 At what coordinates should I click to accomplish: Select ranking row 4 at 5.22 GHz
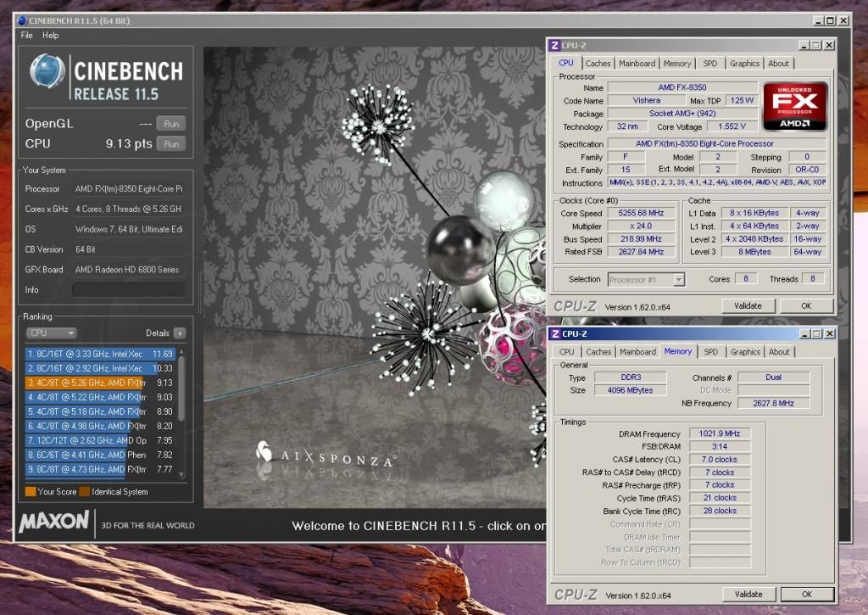(x=100, y=397)
